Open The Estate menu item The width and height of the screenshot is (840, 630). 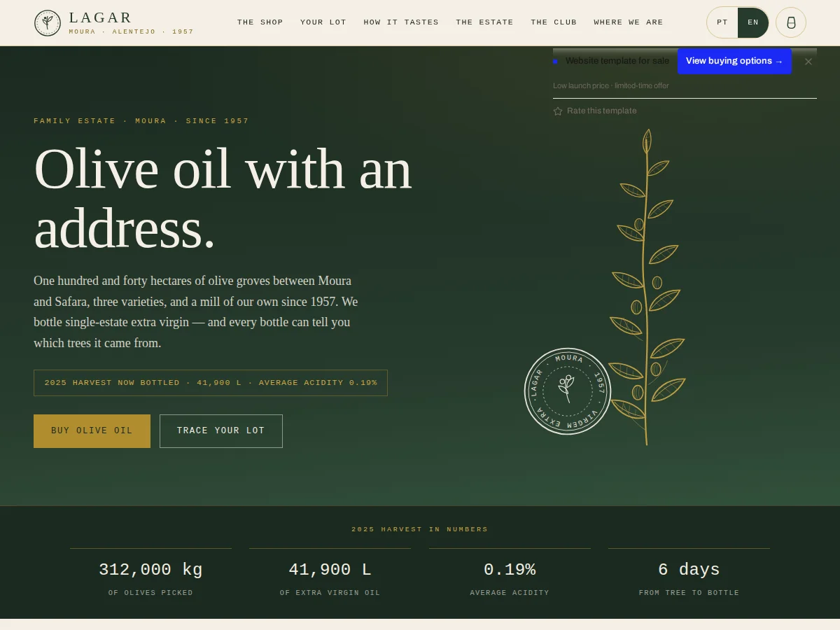click(x=484, y=22)
